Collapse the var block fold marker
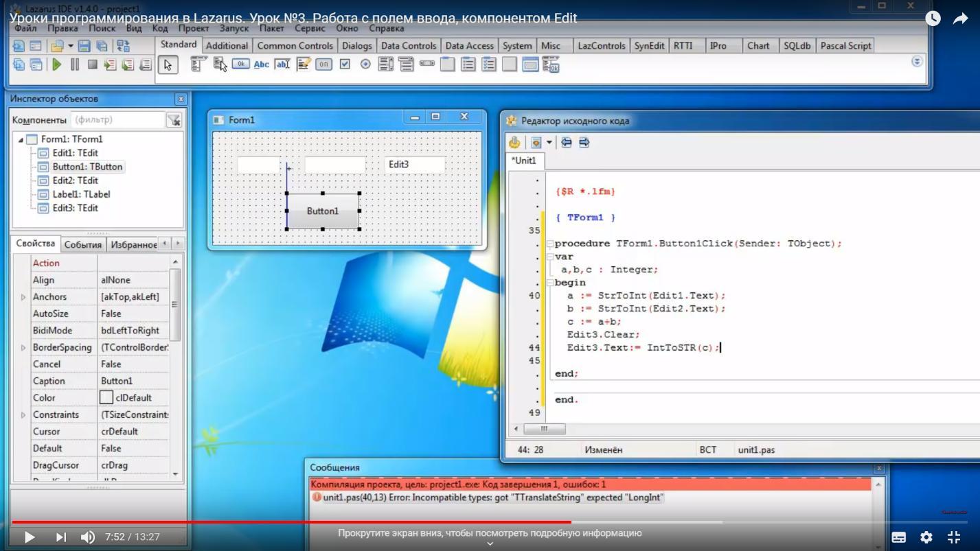 tap(550, 257)
